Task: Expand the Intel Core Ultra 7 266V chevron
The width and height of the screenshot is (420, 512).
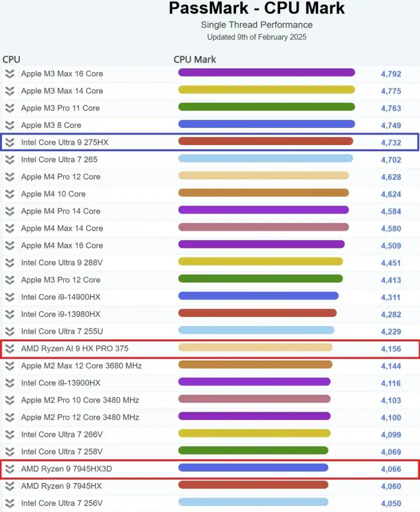Action: coord(10,434)
